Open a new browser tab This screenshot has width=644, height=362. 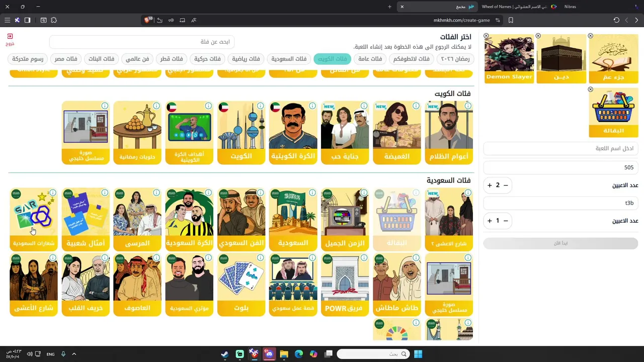389,7
